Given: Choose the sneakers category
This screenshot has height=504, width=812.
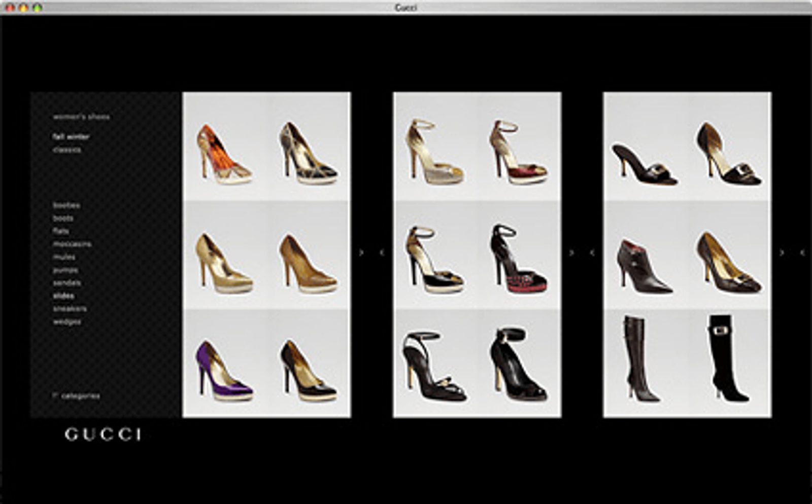Looking at the screenshot, I should pyautogui.click(x=70, y=308).
